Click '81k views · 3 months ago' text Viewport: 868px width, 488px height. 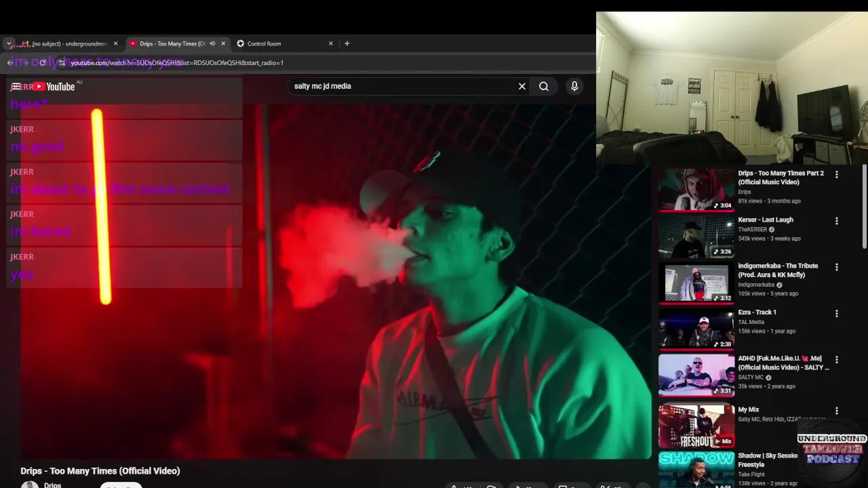coord(770,201)
